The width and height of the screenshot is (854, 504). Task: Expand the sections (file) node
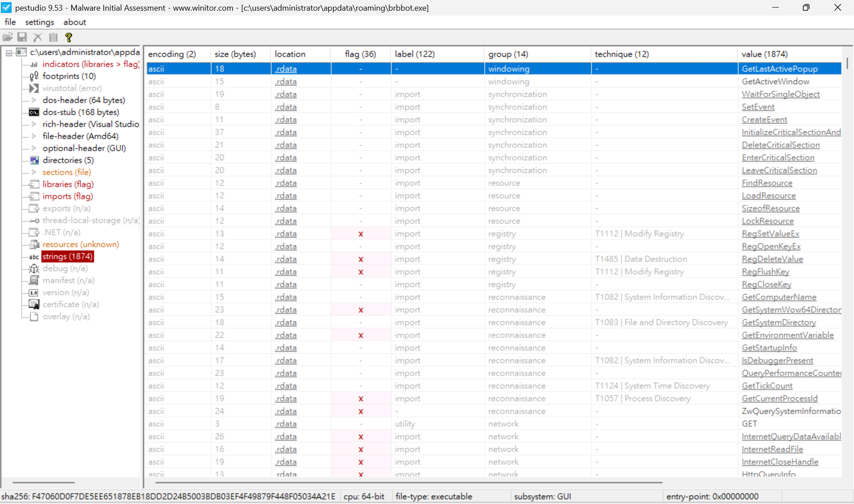pyautogui.click(x=33, y=172)
